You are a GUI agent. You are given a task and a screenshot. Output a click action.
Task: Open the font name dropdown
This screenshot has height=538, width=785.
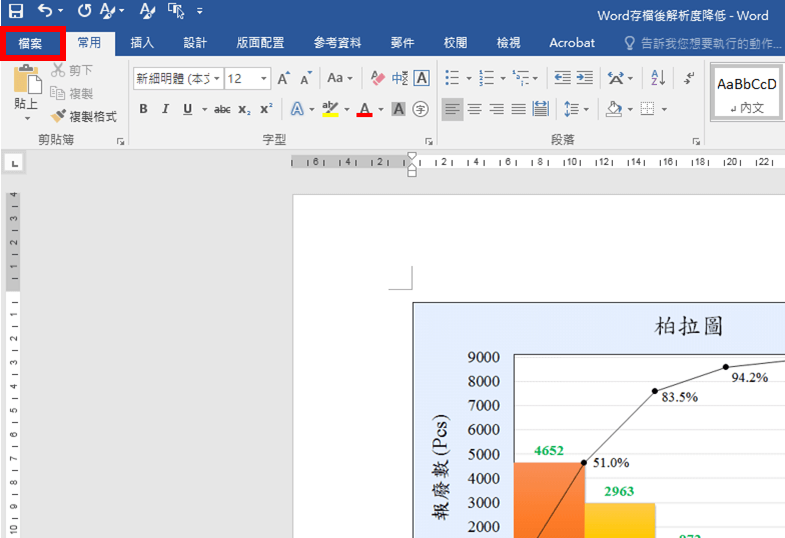[x=217, y=78]
